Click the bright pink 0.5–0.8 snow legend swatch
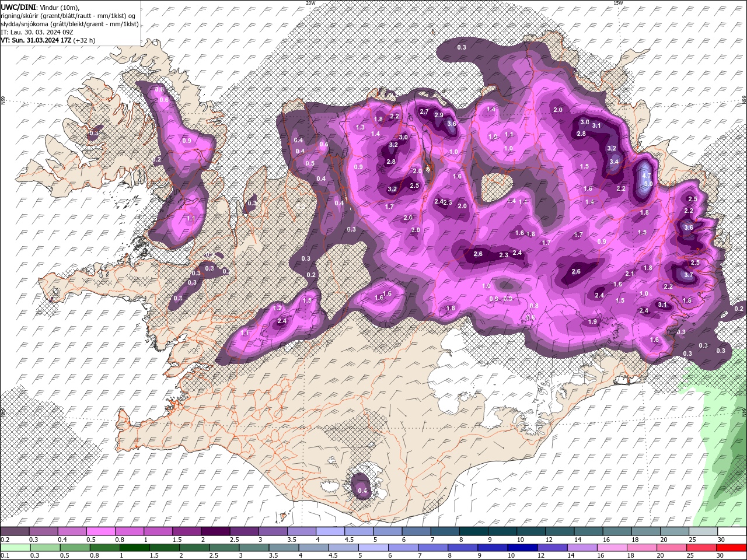Screen dimensions: 747x560 101,531
